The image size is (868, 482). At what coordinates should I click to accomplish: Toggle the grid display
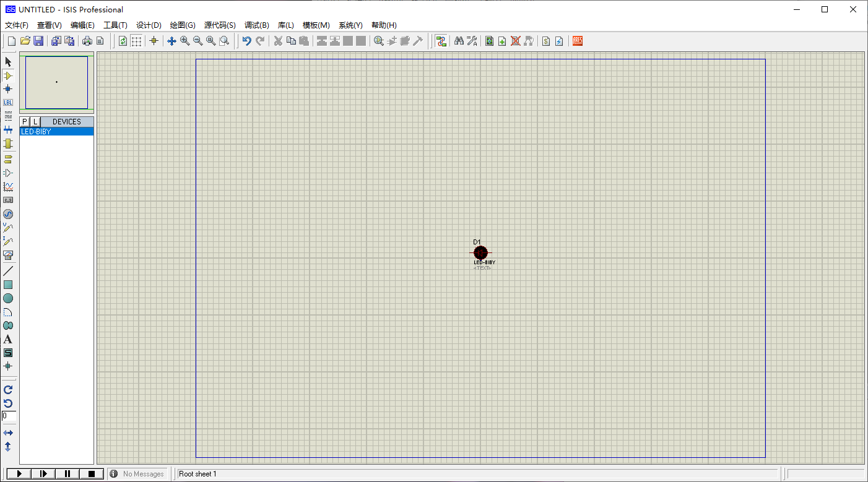136,41
